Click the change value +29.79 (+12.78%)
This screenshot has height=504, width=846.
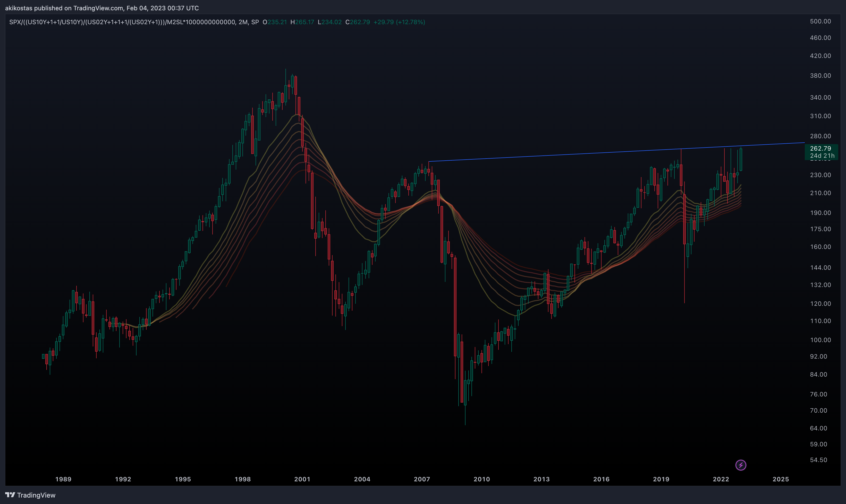click(399, 22)
